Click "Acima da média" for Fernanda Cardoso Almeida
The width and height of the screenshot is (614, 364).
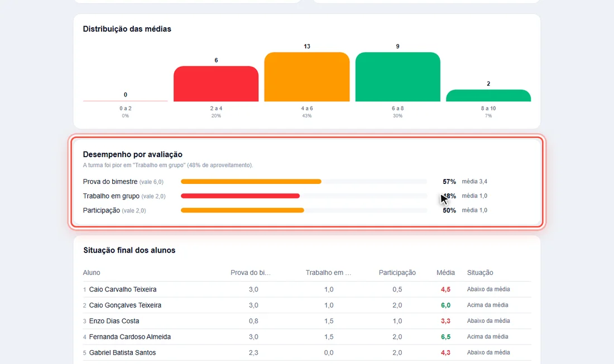pyautogui.click(x=487, y=337)
